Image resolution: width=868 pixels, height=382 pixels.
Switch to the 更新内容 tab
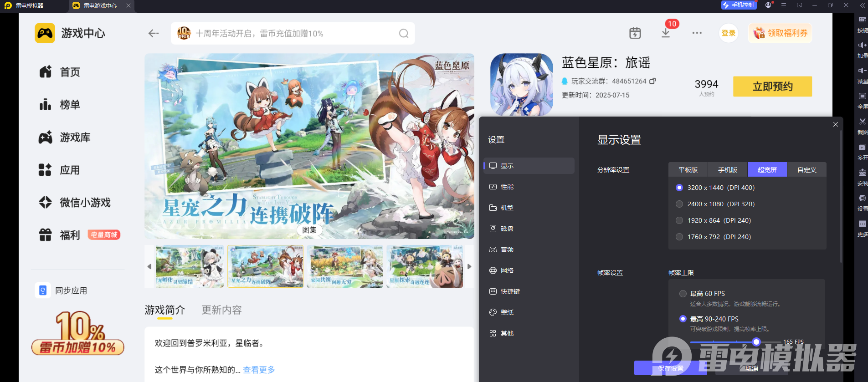222,310
